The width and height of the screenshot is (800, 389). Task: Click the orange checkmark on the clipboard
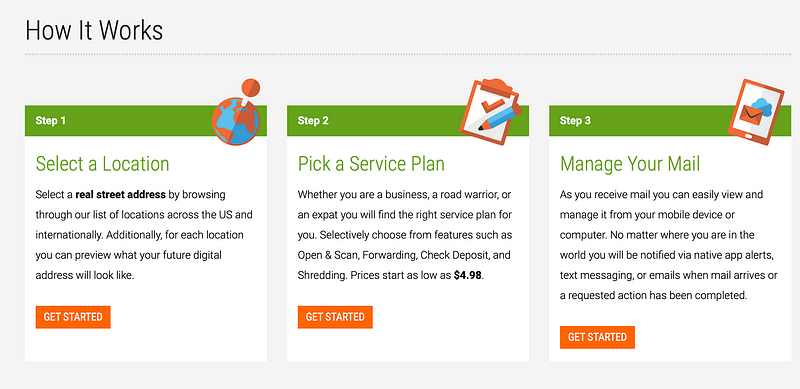point(492,106)
